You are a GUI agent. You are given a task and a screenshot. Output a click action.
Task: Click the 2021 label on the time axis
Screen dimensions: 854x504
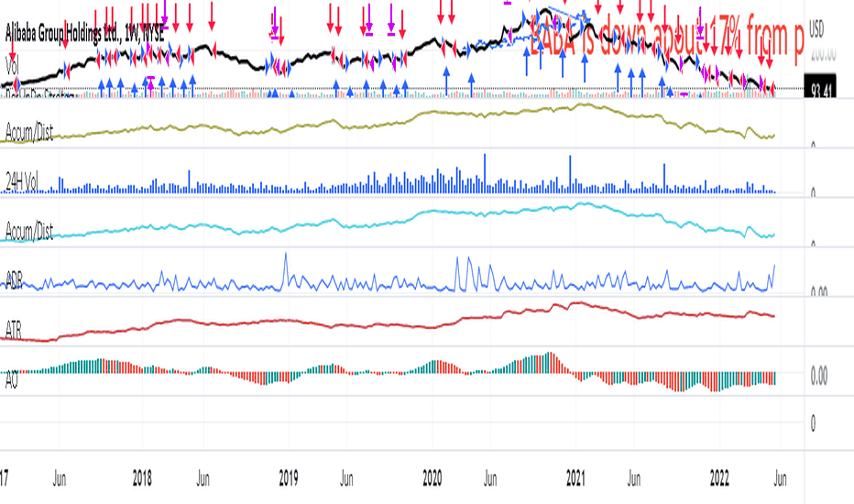[576, 478]
